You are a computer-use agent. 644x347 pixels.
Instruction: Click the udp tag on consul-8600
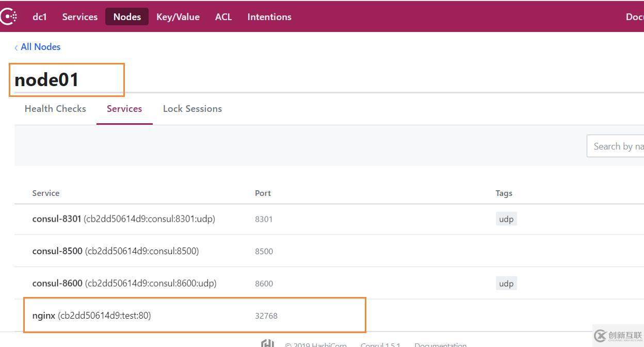pos(506,284)
